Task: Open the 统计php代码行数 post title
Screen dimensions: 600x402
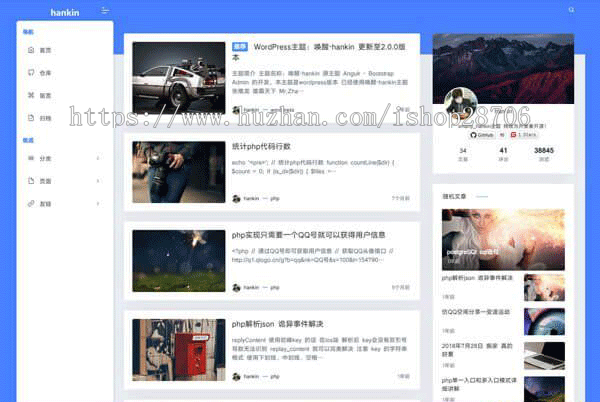Action: [x=261, y=146]
